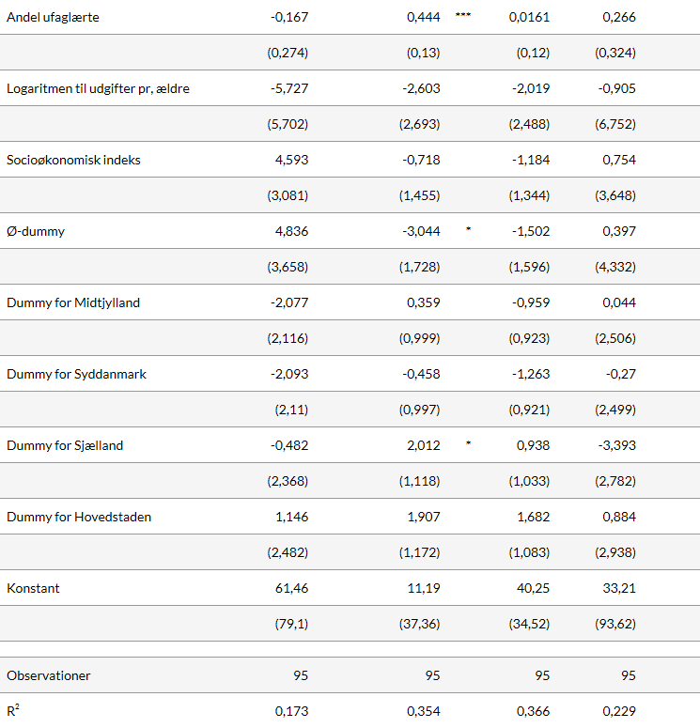Select 'Dummy for Syddanmark' label
The height and width of the screenshot is (728, 700).
[x=76, y=374]
